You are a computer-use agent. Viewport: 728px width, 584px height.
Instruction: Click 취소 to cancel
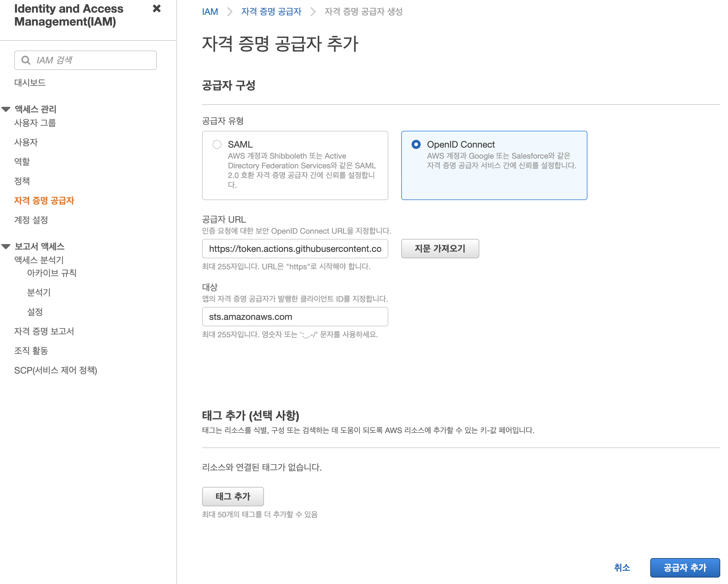tap(622, 567)
